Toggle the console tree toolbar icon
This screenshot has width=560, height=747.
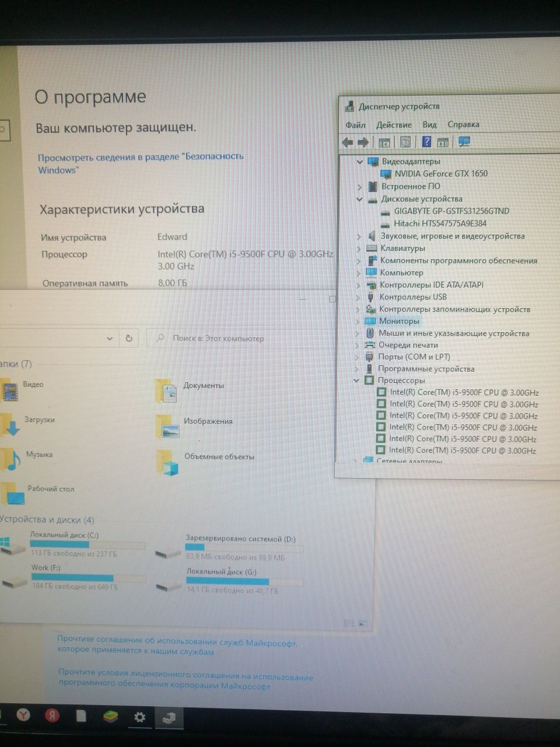click(x=384, y=142)
